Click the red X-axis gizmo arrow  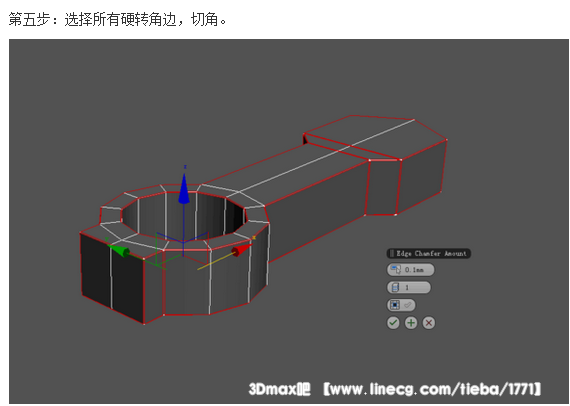[x=241, y=250]
